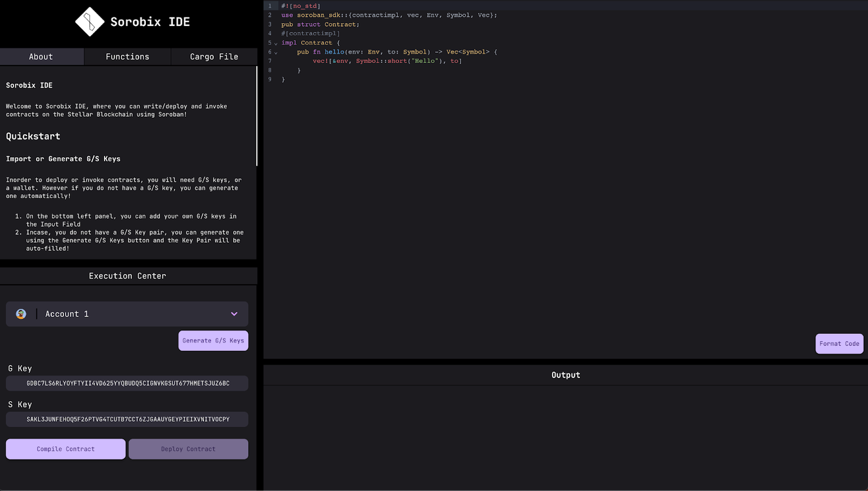Click the Sorobix IDE logo icon
868x491 pixels.
(89, 21)
